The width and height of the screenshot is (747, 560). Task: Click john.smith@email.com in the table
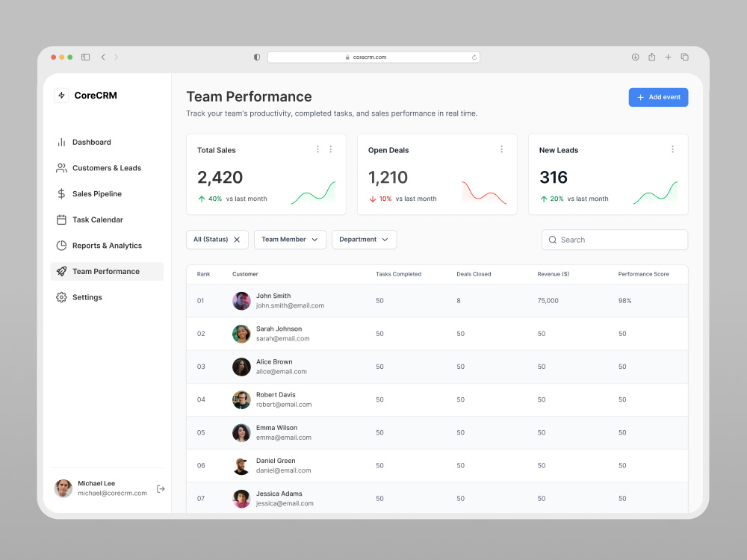290,305
